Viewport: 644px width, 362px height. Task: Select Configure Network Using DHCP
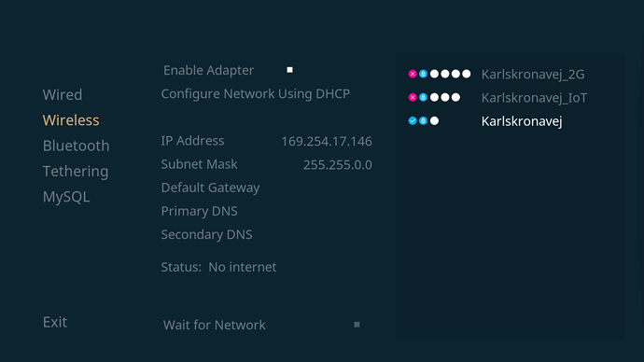tap(256, 94)
